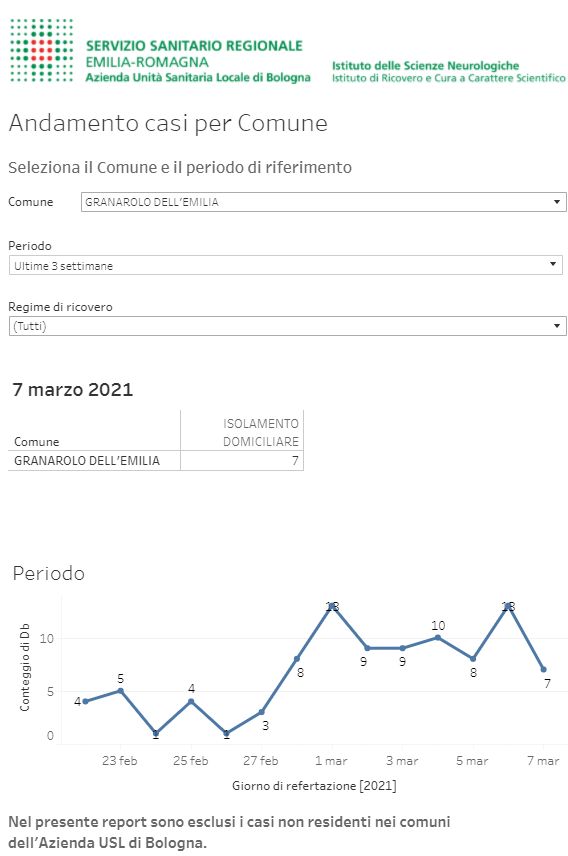The width and height of the screenshot is (568, 856).
Task: Click the Giorno di refertazione axis title
Action: pos(314,786)
